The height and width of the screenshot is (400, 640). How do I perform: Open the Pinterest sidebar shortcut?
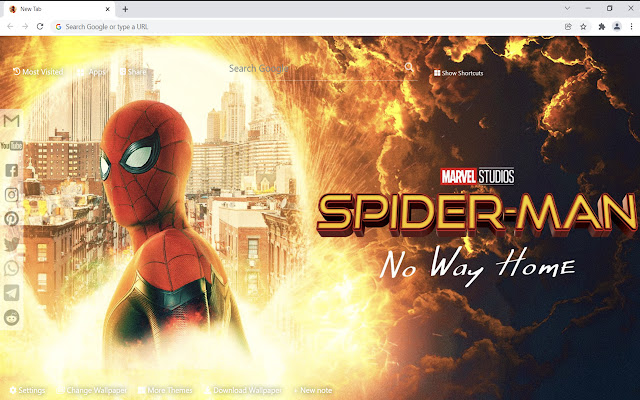11,219
